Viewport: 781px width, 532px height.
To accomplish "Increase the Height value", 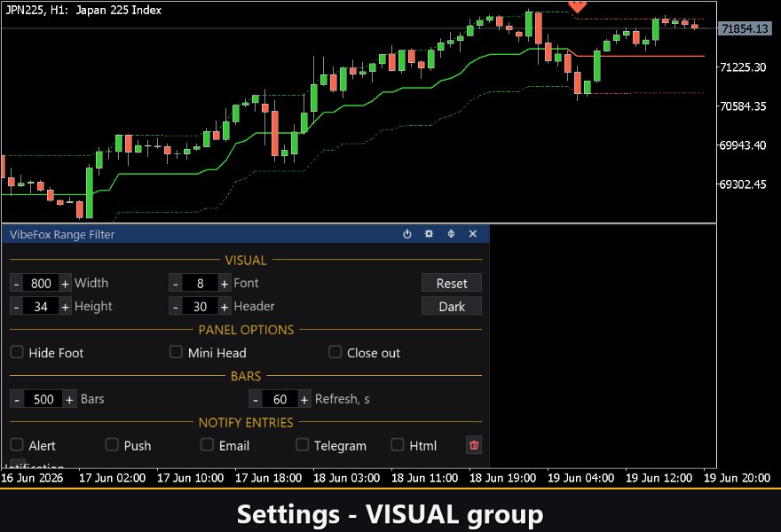I will (x=66, y=307).
